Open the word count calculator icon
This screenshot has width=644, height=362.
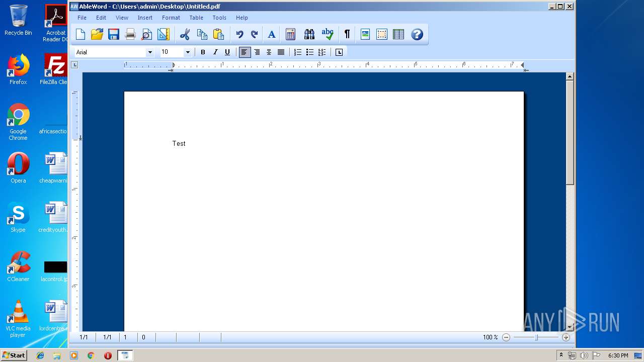[x=290, y=34]
